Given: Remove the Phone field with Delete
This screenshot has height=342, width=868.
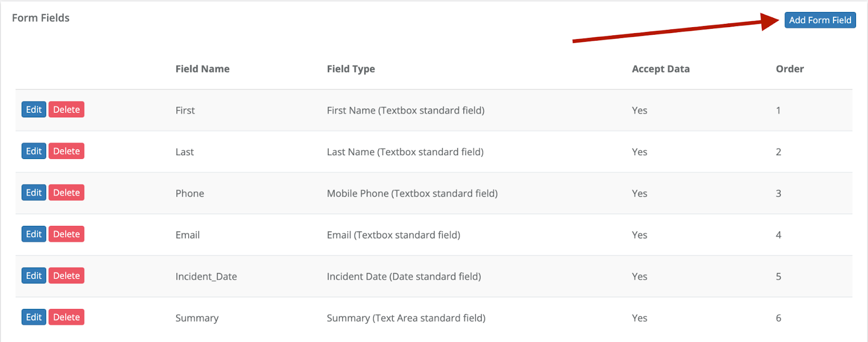Looking at the screenshot, I should coord(66,193).
